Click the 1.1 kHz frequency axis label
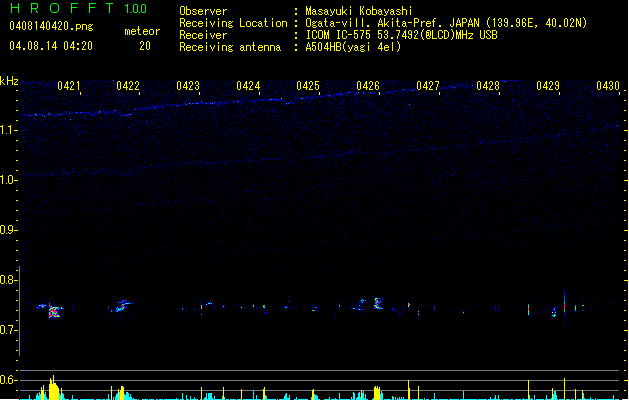 [8, 130]
